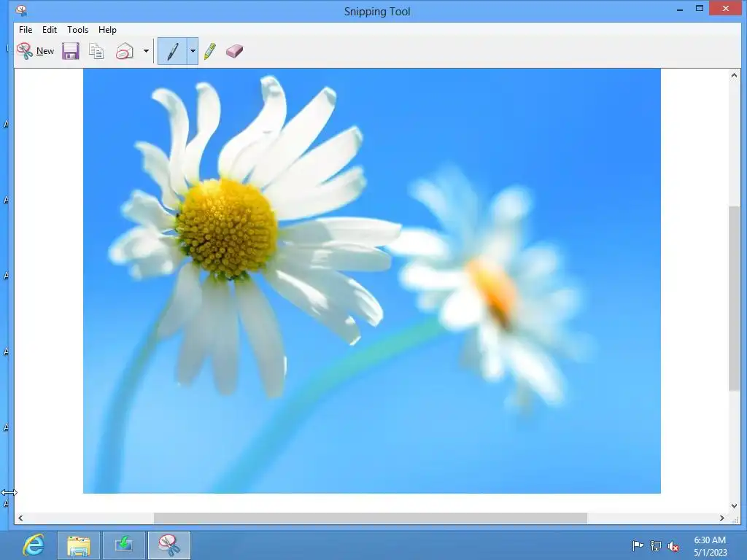Click the vertical scrollbar down arrow
Image resolution: width=747 pixels, height=560 pixels.
(734, 506)
